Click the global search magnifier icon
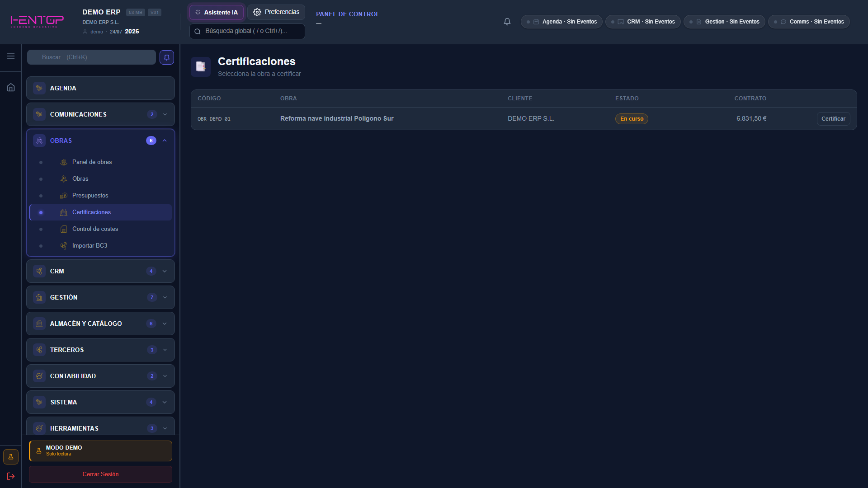The width and height of the screenshot is (868, 488). pyautogui.click(x=198, y=31)
